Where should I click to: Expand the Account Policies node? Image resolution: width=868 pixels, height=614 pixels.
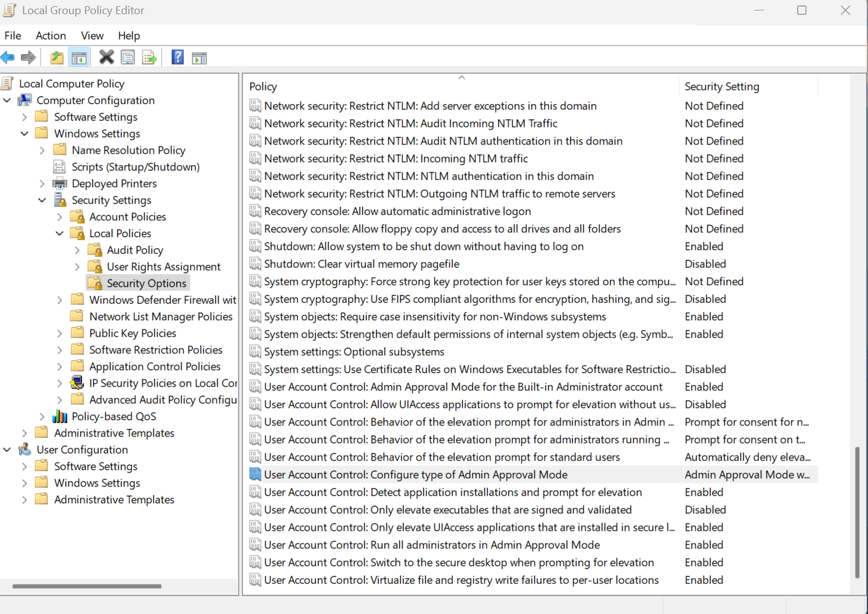coord(60,217)
